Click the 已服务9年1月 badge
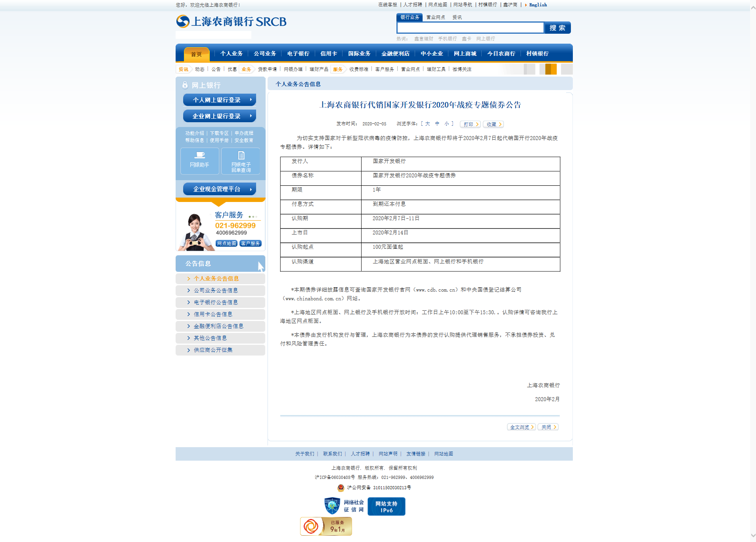Viewport: 756px width, 542px height. click(326, 526)
